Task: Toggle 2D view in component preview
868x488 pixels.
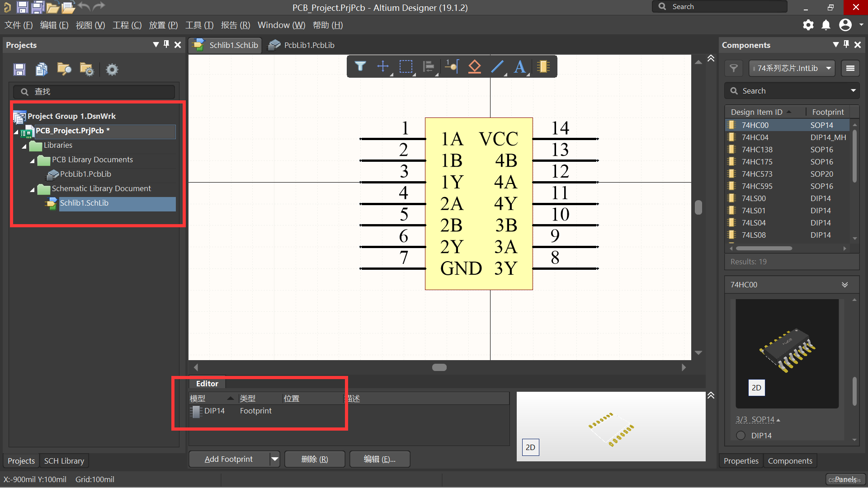Action: tap(756, 388)
